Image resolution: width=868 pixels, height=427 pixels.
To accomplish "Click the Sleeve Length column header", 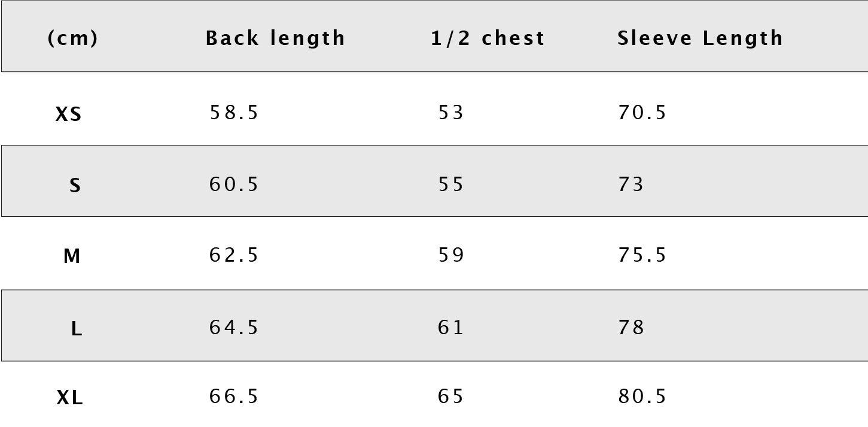I will pos(700,38).
